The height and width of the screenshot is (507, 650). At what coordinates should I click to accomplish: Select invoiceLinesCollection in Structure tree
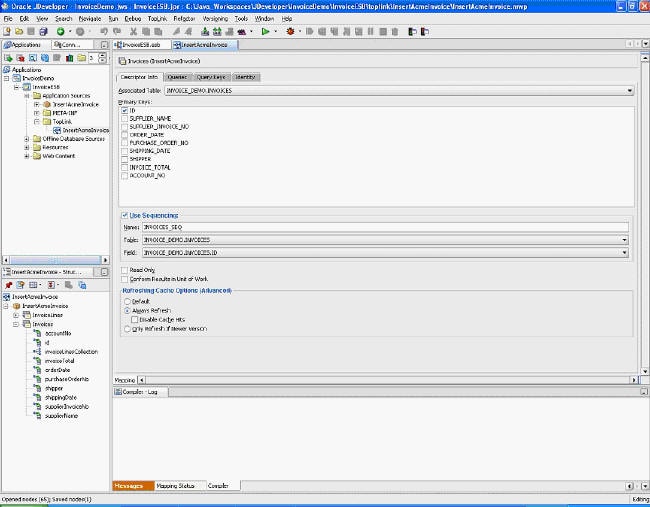coord(71,352)
